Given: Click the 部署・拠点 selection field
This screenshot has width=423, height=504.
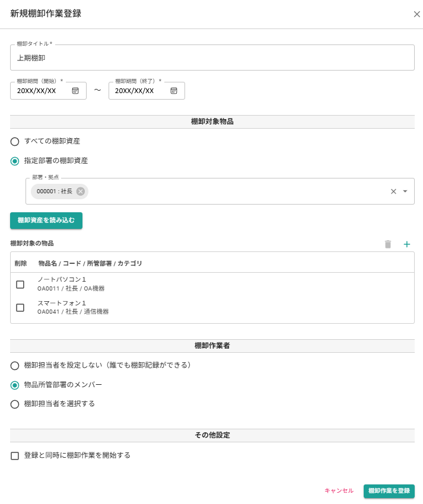Looking at the screenshot, I should click(220, 192).
